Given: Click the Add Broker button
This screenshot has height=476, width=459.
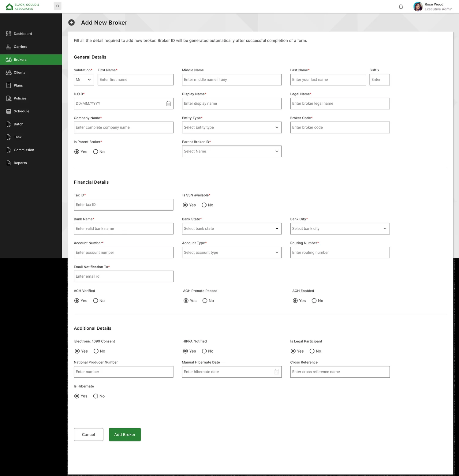Looking at the screenshot, I should (x=125, y=435).
